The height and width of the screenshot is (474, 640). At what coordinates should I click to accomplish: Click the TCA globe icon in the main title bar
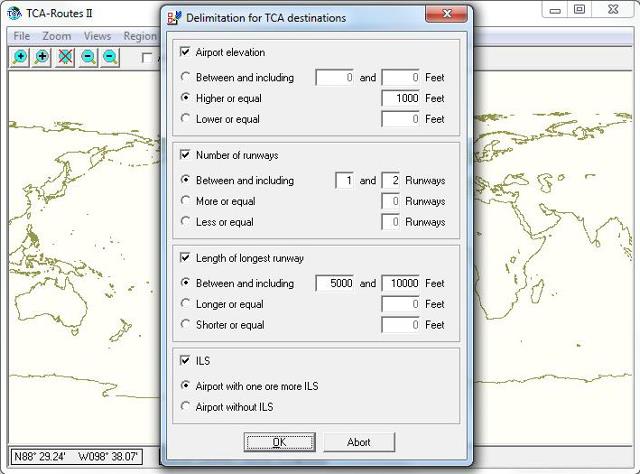coord(14,13)
